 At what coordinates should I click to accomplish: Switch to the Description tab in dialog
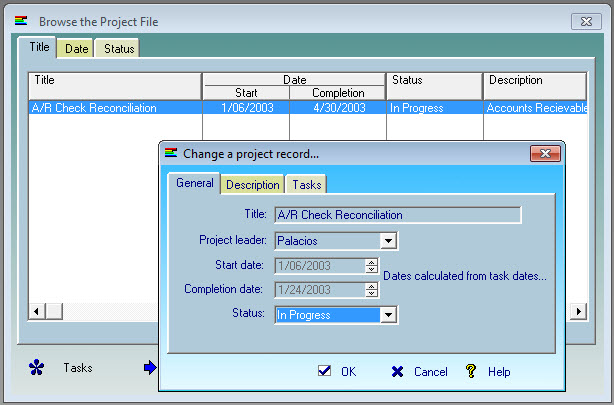pyautogui.click(x=252, y=184)
